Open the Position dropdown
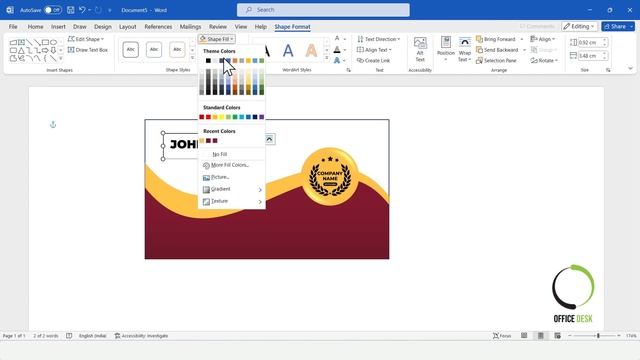 pos(446,49)
